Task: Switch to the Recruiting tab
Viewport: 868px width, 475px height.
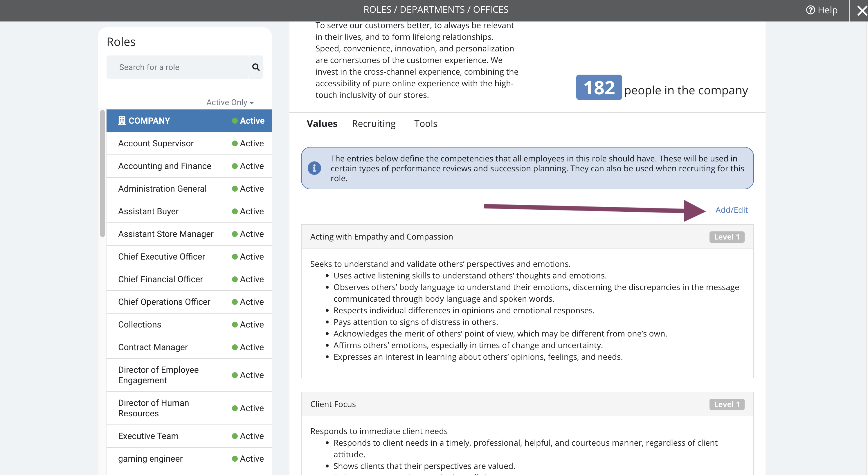Action: 374,123
